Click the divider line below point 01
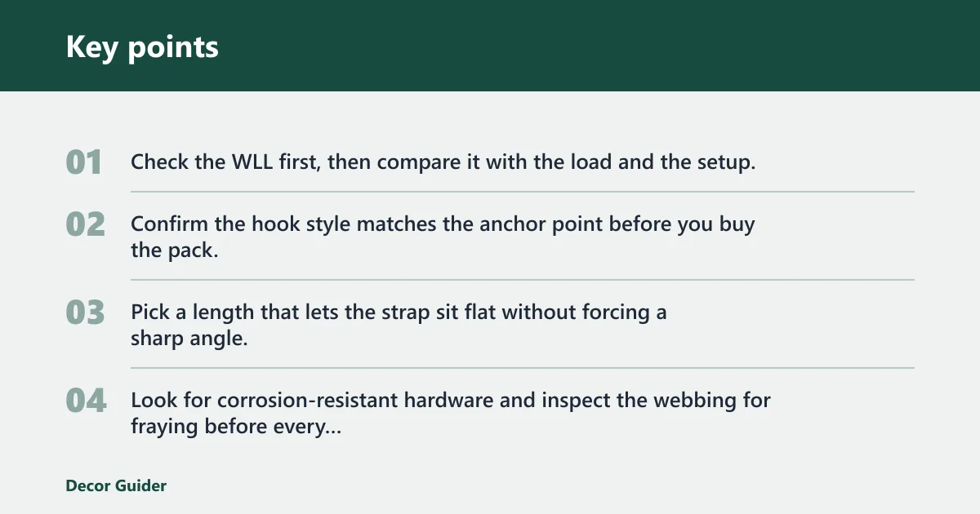 tap(523, 192)
